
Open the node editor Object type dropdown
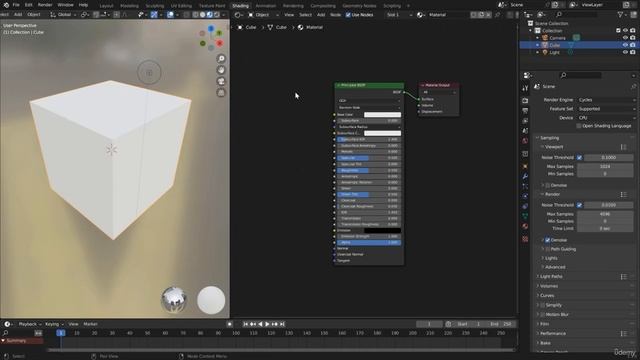264,15
